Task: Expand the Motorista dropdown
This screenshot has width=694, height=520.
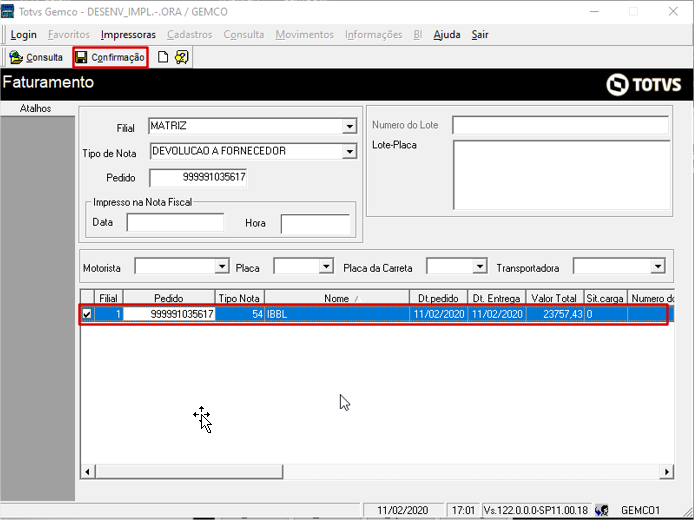Action: tap(222, 266)
